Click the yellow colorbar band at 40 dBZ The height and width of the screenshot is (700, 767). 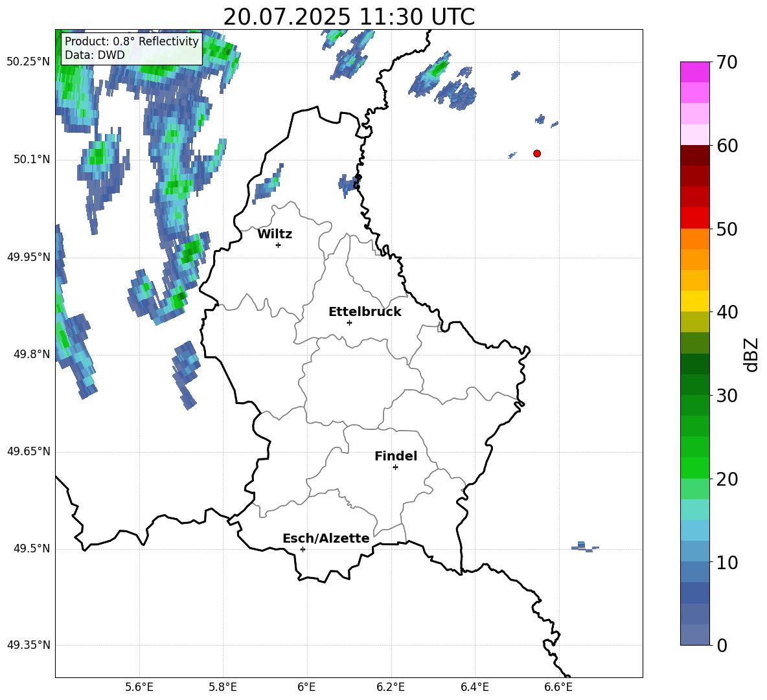pos(694,301)
